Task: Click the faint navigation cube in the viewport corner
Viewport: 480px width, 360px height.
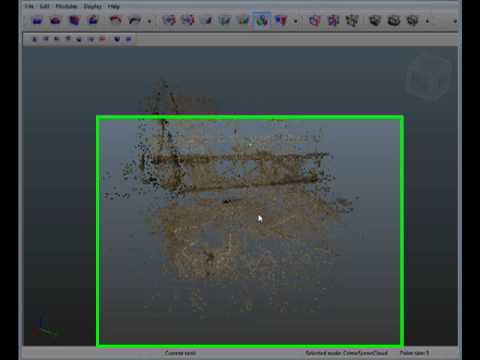Action: point(428,76)
